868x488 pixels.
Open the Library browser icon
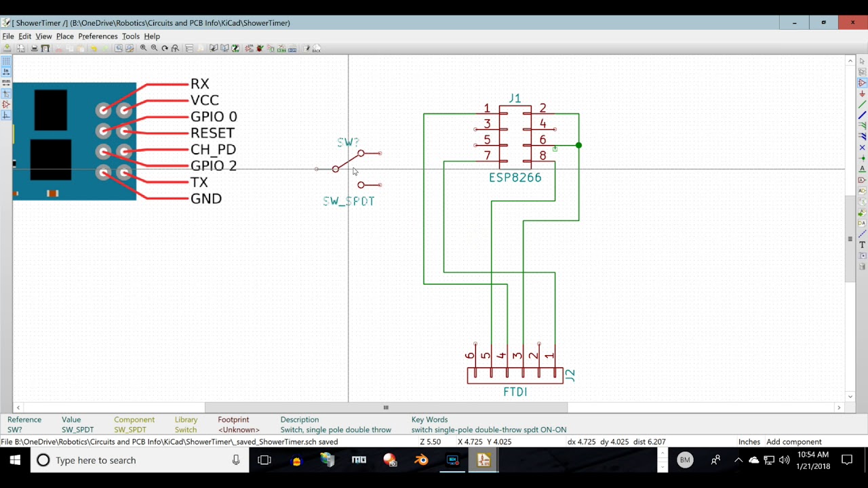pyautogui.click(x=224, y=48)
